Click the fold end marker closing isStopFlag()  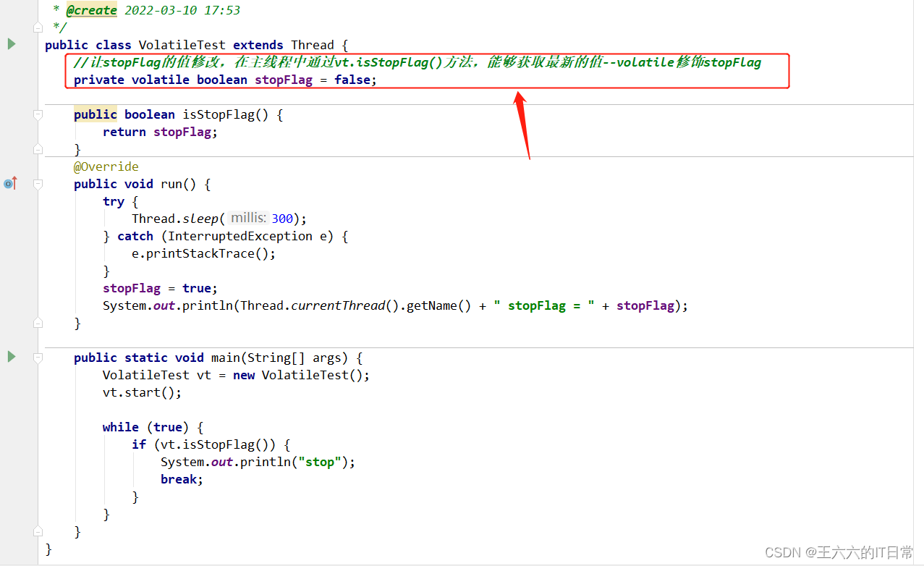[38, 149]
